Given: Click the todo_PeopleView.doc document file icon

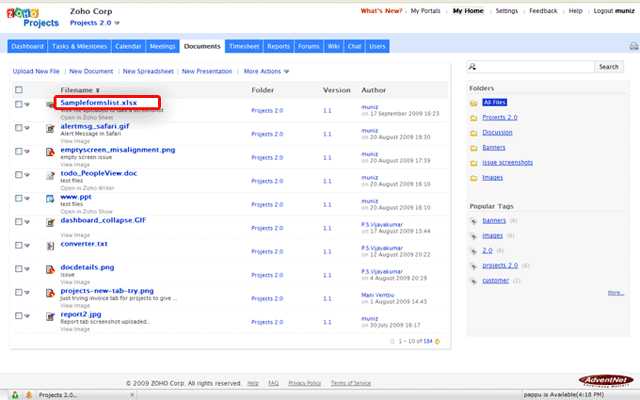Looking at the screenshot, I should 51,175.
